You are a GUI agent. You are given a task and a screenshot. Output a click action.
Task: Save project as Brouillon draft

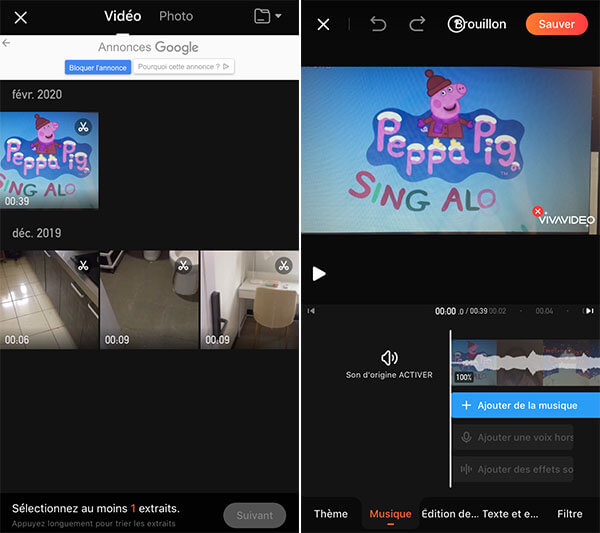[477, 24]
